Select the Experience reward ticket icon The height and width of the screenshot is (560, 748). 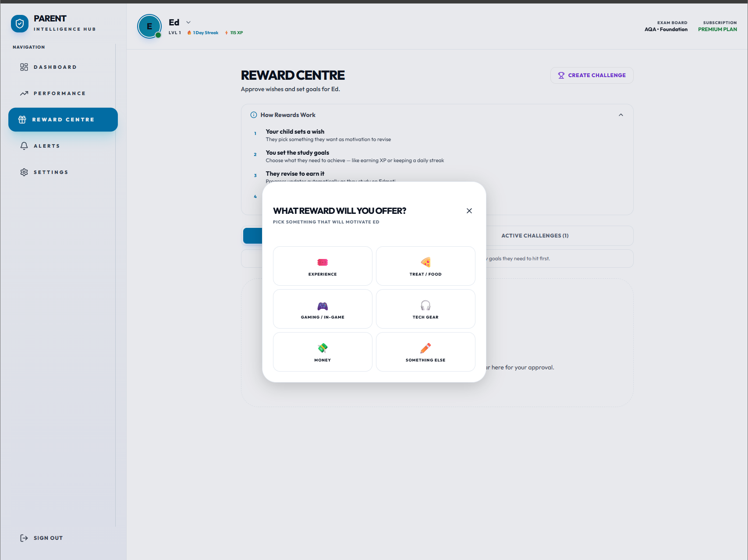click(323, 262)
